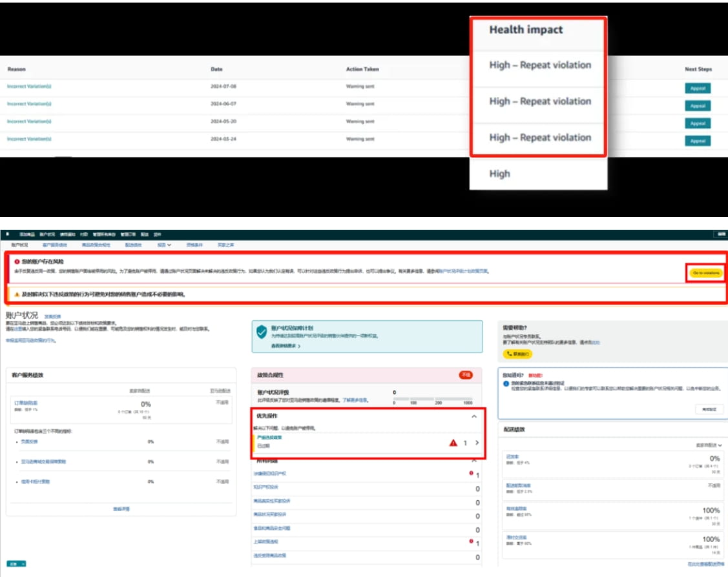
Task: Click the shield checkmark icon in 账户状况保障计划
Action: point(262,332)
